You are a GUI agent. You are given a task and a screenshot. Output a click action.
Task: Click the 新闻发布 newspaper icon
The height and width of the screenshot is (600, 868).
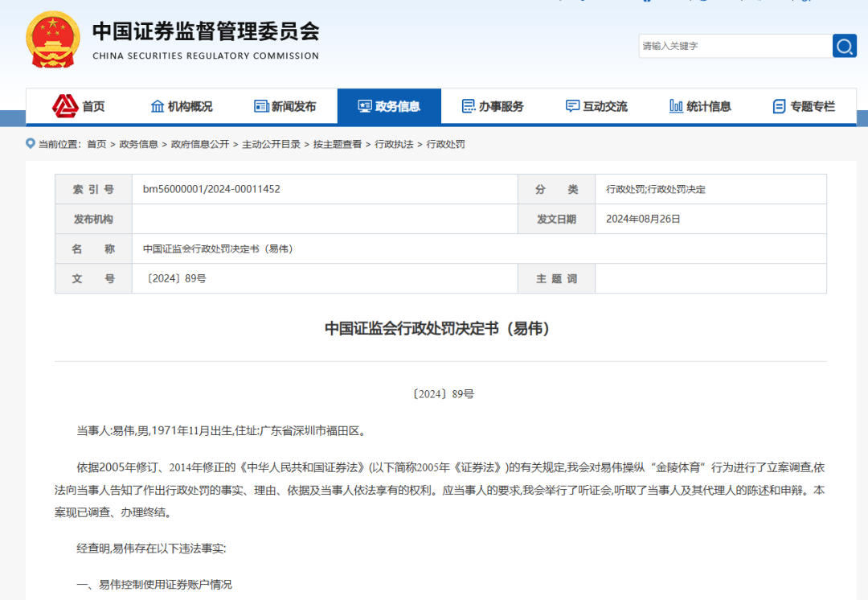point(261,106)
